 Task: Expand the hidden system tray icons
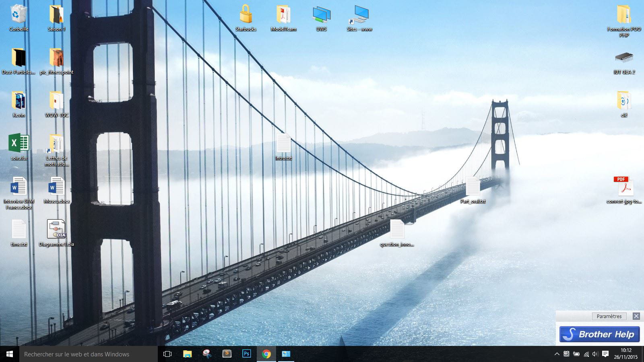point(557,354)
